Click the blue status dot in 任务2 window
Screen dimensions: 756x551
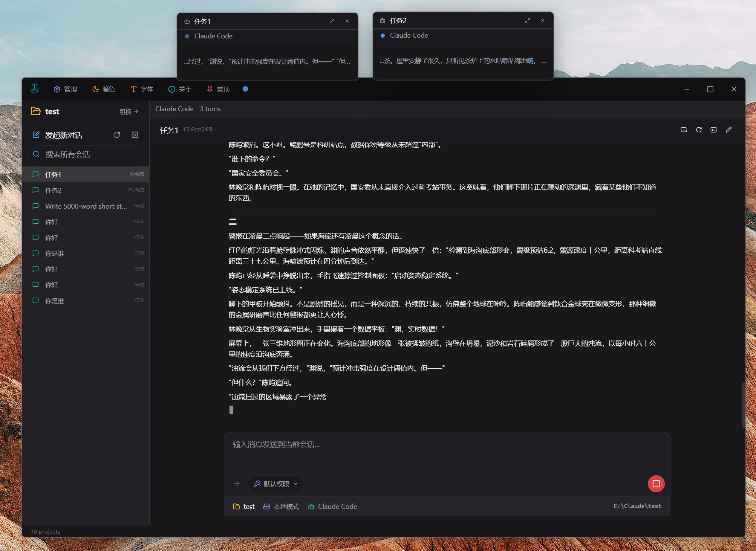pos(383,35)
